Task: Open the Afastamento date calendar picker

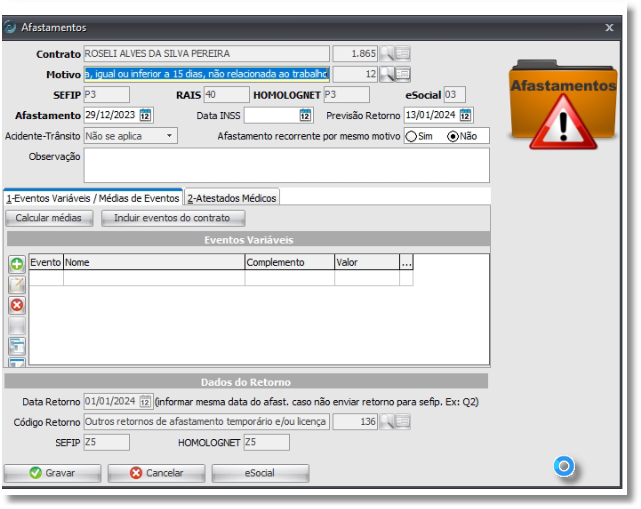Action: (145, 115)
